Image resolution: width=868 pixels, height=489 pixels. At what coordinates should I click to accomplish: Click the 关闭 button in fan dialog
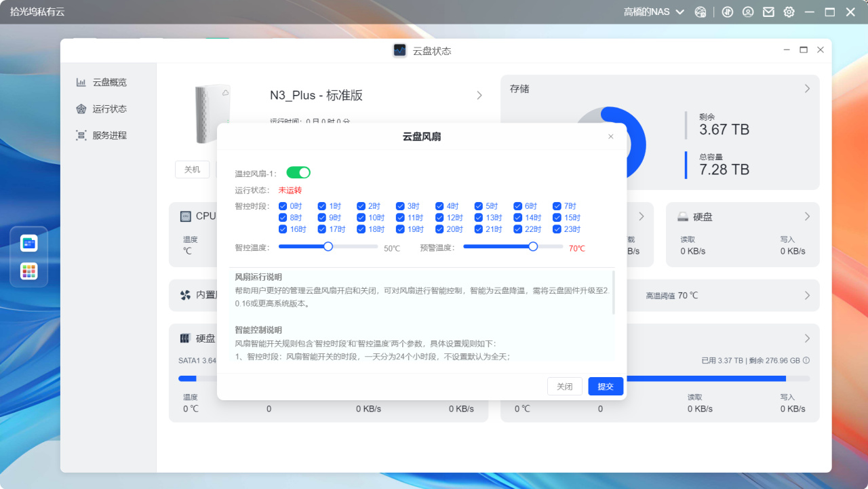point(565,387)
